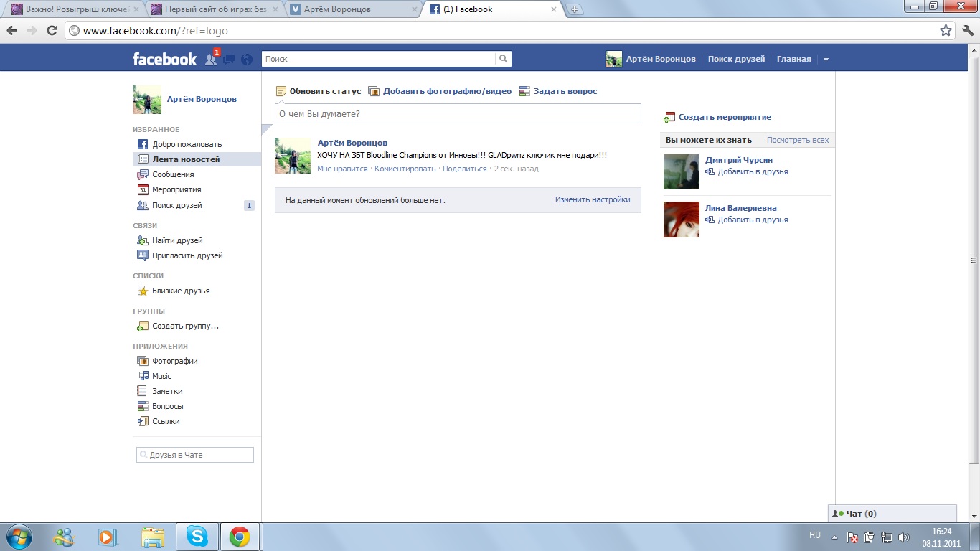Screen dimensions: 980x551
Task: Open Лина Валериевна profile thumbnail
Action: point(681,220)
